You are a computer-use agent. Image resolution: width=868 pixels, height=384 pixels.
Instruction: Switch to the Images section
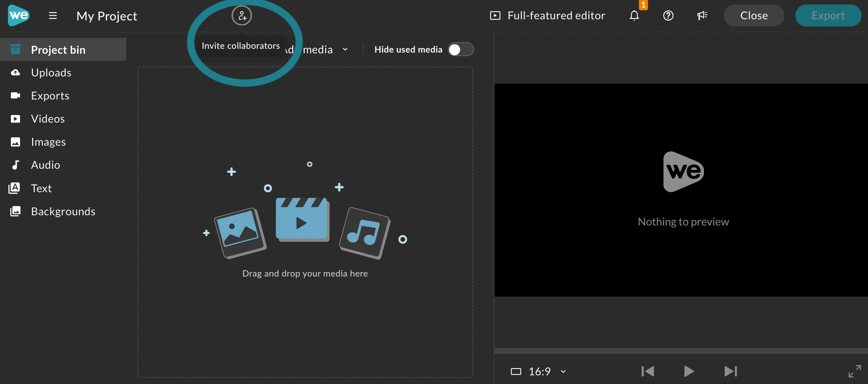pos(63,142)
